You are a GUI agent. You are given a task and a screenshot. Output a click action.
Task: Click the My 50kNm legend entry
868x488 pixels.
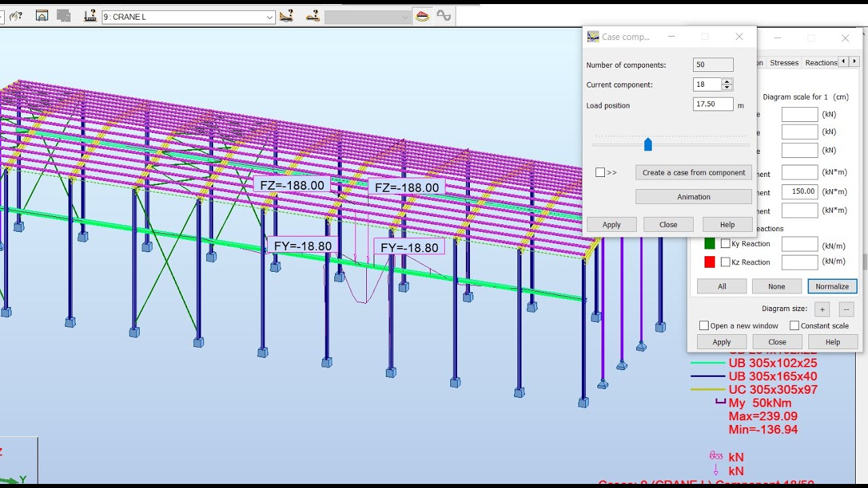coord(760,403)
